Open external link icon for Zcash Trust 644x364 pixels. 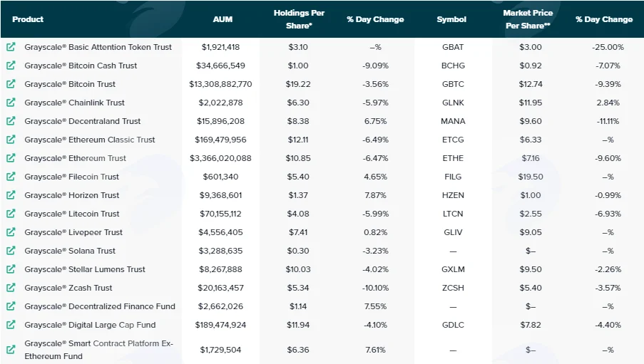pyautogui.click(x=11, y=288)
